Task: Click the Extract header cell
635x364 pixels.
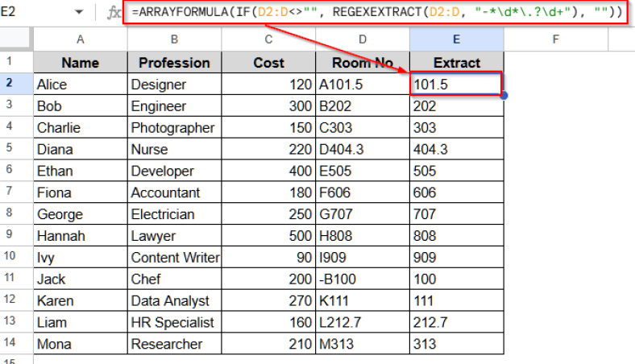Action: (456, 62)
